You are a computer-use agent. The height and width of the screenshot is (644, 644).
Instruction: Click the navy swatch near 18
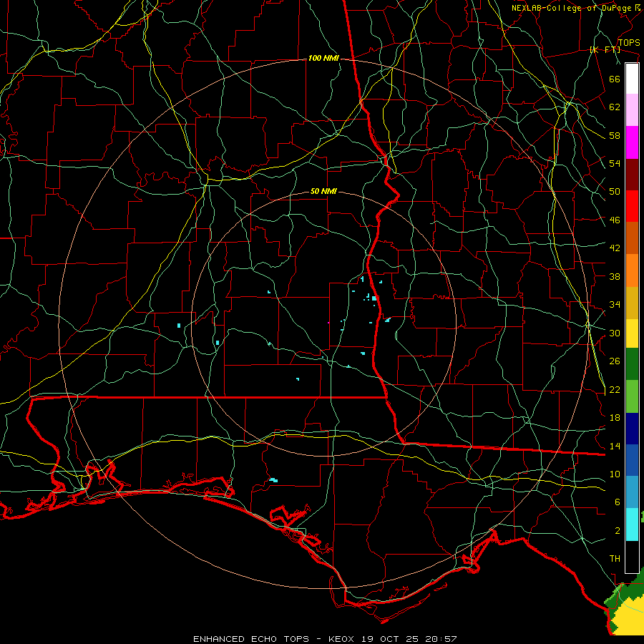632,429
